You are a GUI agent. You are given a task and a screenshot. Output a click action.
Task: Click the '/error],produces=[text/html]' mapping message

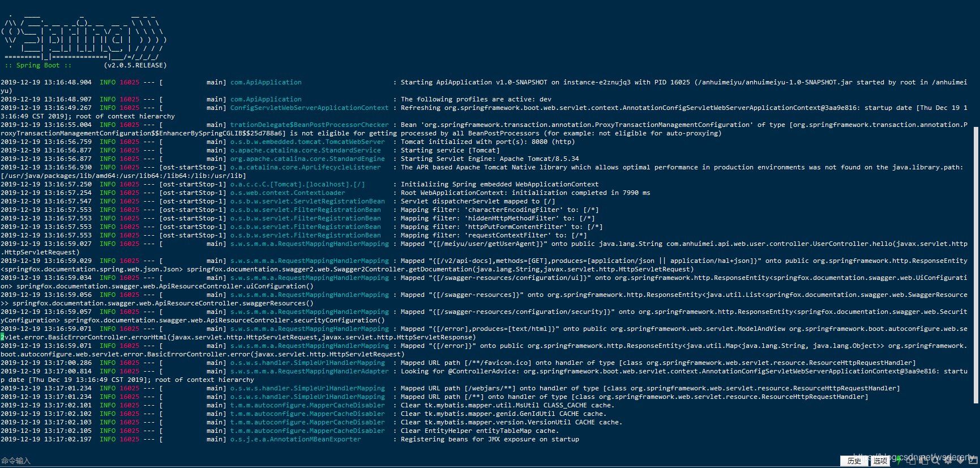click(x=684, y=329)
